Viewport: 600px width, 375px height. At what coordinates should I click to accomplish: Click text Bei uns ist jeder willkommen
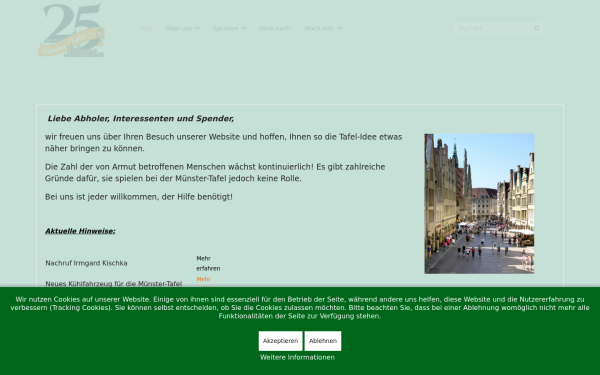point(139,197)
